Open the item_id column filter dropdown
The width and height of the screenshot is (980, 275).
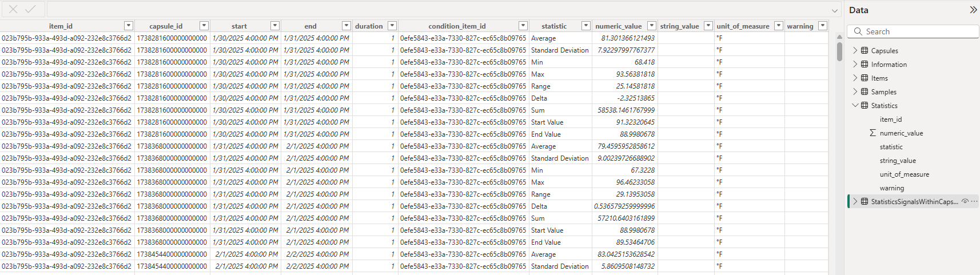129,26
